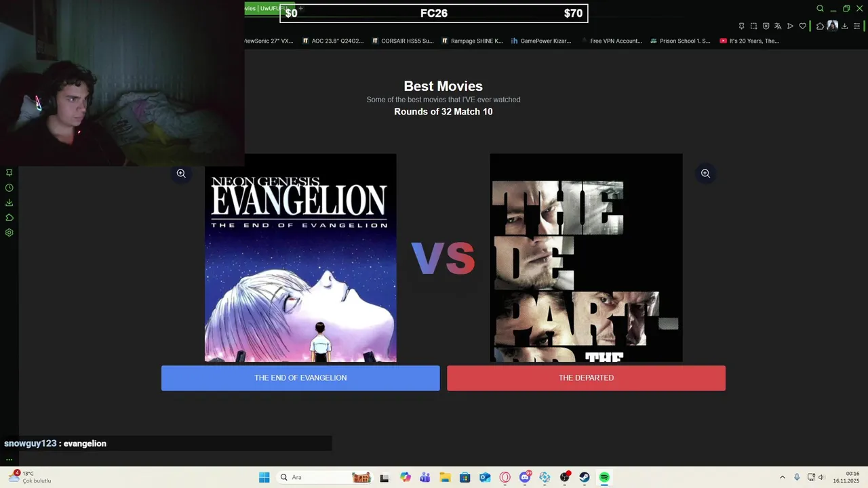Click The Departed poster image
Viewport: 868px width, 488px height.
586,258
